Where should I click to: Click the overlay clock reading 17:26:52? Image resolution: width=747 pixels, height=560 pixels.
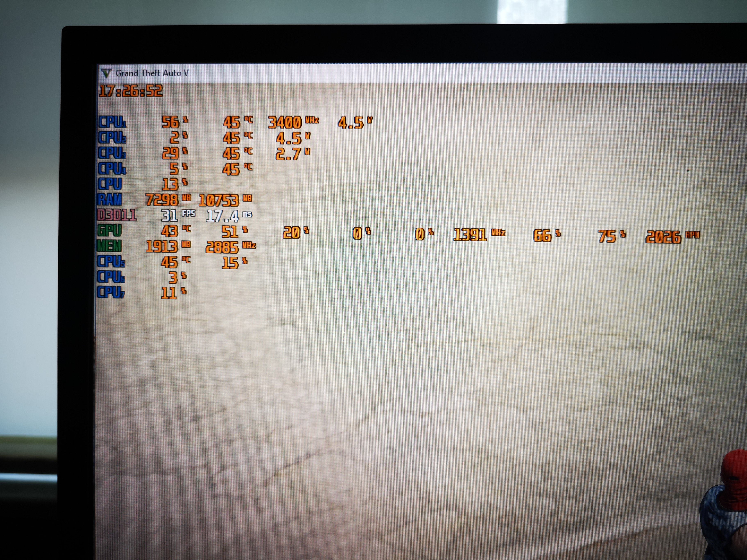point(131,91)
